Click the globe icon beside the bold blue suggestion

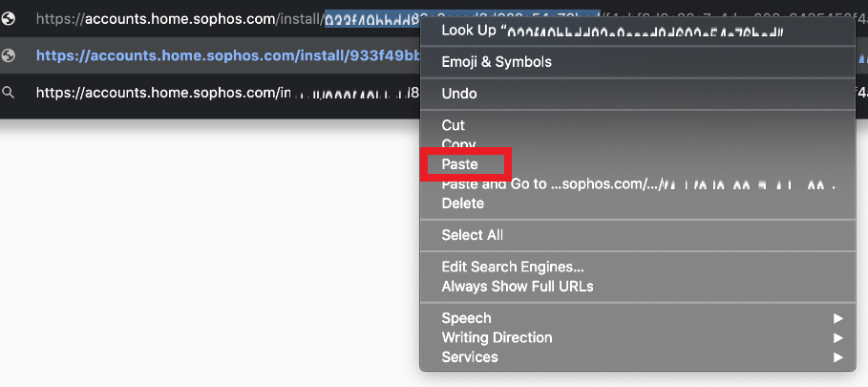(x=9, y=55)
